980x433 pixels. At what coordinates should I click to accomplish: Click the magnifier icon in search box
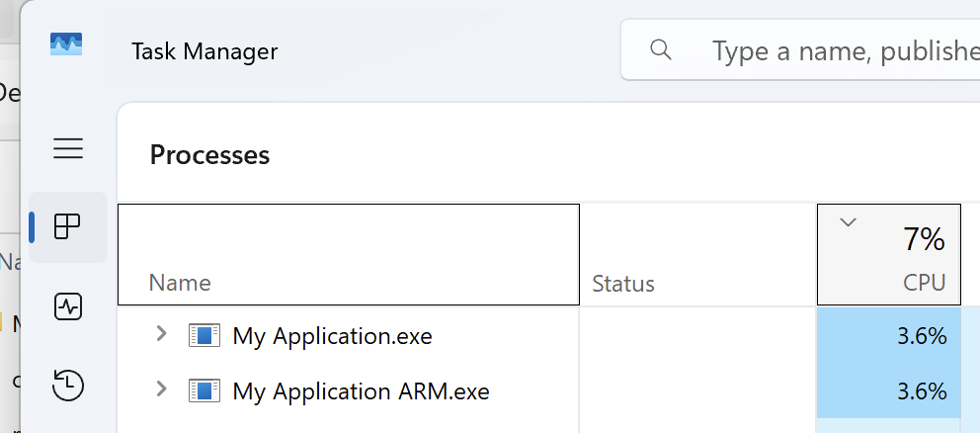661,49
